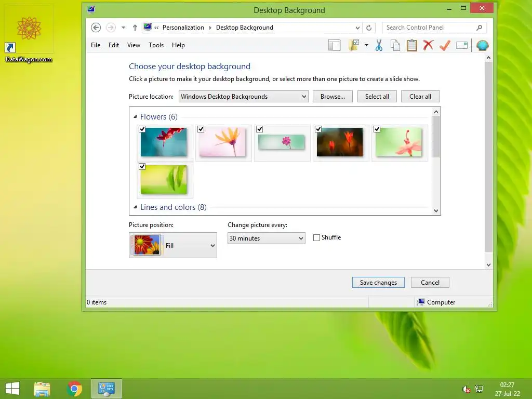The width and height of the screenshot is (532, 399).
Task: Click the Select all button
Action: pyautogui.click(x=377, y=96)
